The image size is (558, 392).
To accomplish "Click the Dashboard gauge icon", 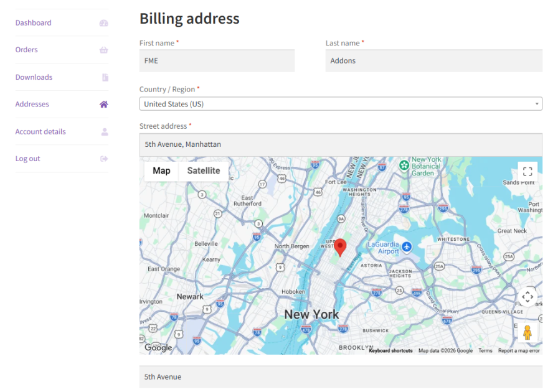I will (x=103, y=23).
